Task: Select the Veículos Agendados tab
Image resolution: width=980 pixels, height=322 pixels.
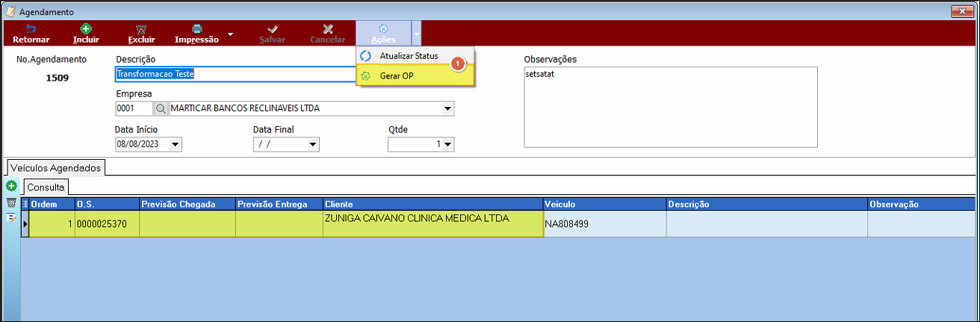Action: (x=56, y=168)
